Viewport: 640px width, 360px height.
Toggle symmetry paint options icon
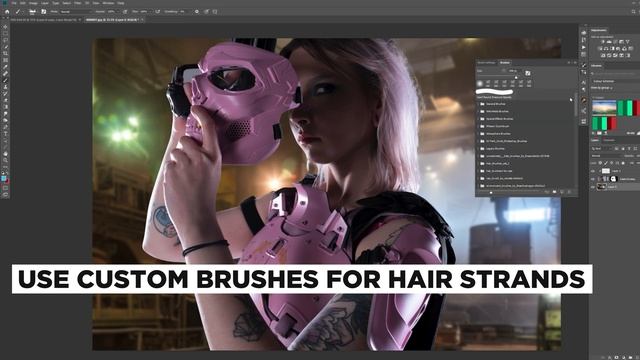[x=215, y=11]
